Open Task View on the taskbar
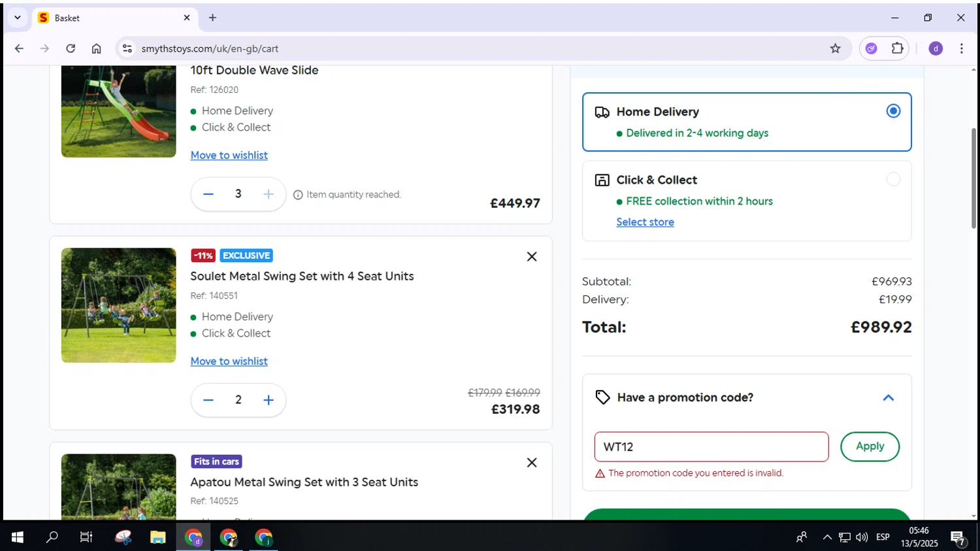Screen dimensions: 980x551 point(86,537)
